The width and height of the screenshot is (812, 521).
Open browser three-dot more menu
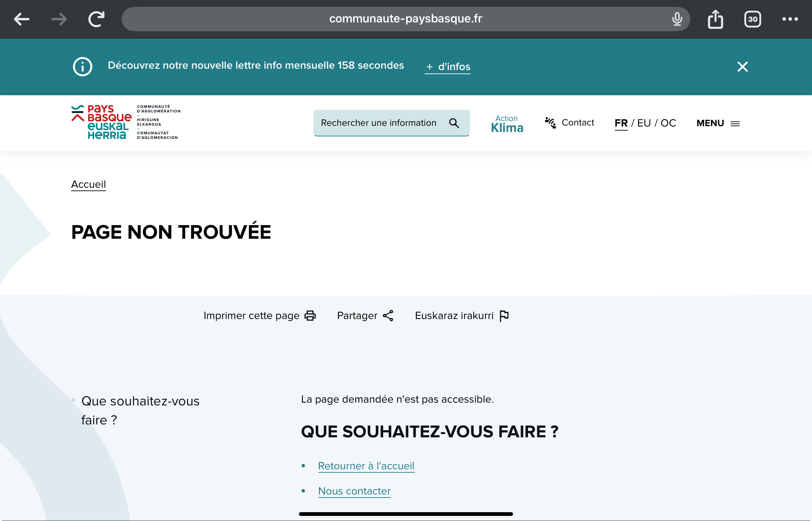click(x=790, y=19)
